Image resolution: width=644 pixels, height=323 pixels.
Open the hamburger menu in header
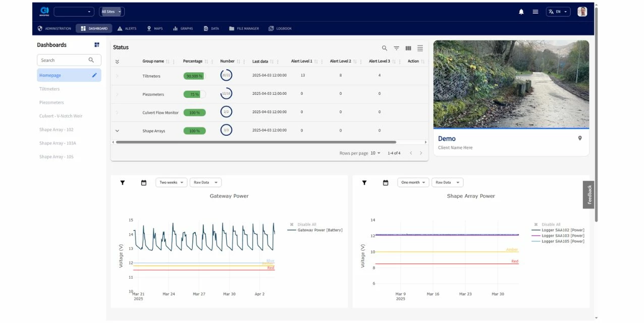[x=535, y=12]
